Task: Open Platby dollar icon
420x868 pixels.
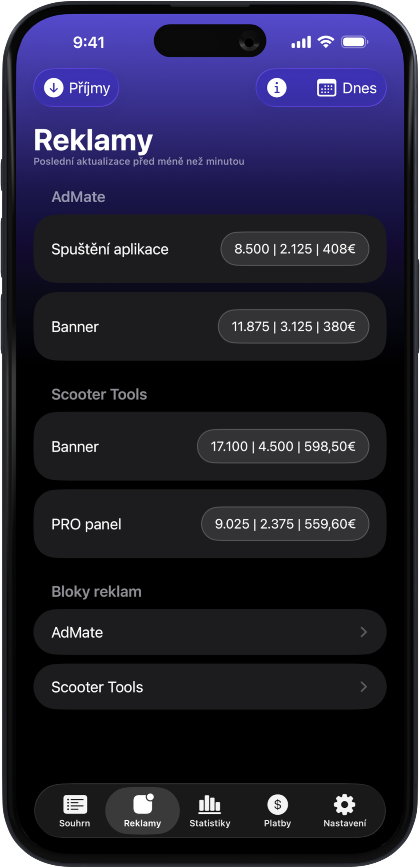Action: (277, 804)
